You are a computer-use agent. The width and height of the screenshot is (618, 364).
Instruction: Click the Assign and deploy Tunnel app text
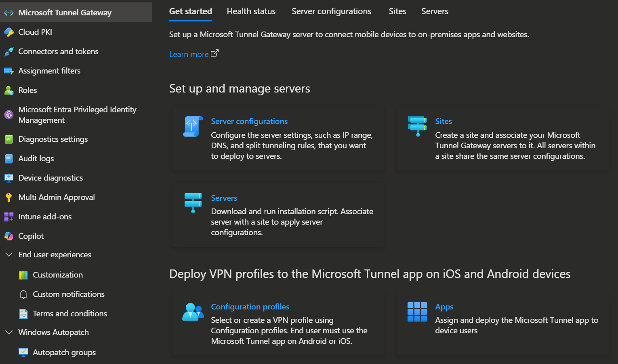click(x=517, y=325)
